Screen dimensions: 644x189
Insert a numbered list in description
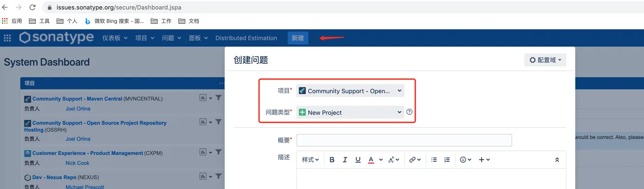447,160
